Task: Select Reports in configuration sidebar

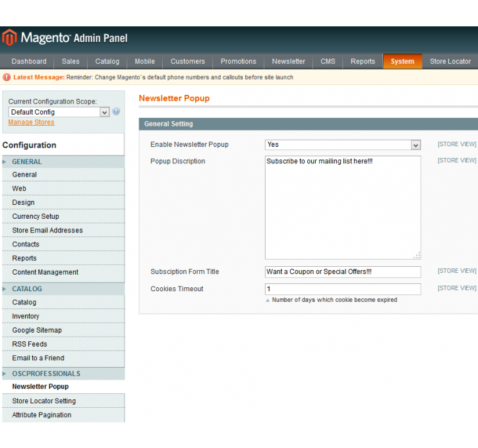Action: pos(63,258)
